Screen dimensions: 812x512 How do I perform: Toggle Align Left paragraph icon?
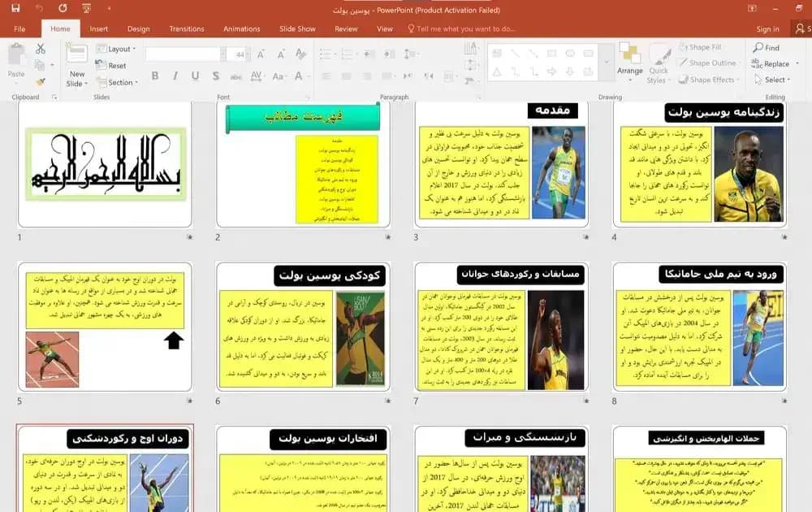click(x=326, y=76)
